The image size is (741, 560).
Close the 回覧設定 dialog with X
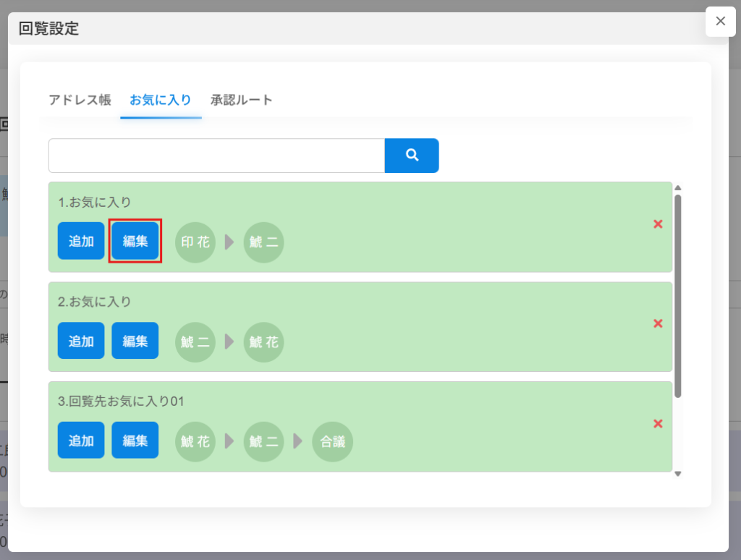point(720,21)
